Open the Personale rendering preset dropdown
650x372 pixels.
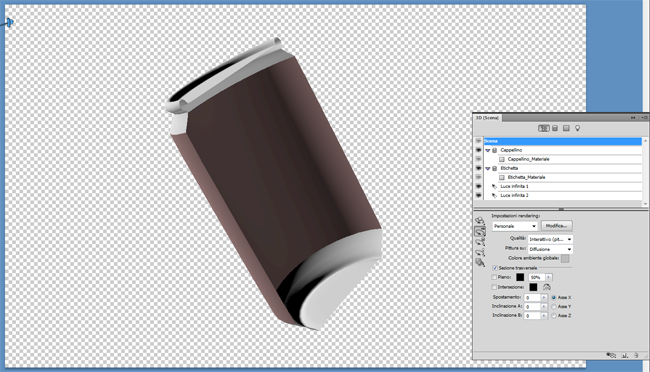(x=515, y=226)
